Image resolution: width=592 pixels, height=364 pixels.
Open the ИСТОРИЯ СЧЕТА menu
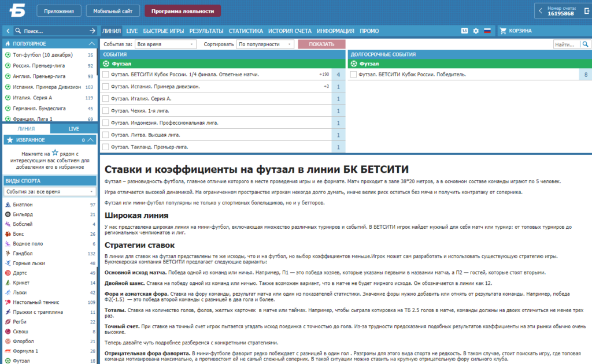point(290,31)
